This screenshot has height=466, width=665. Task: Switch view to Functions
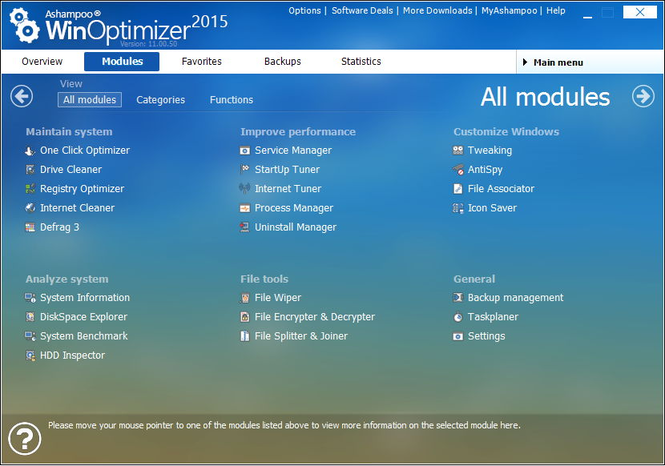231,100
